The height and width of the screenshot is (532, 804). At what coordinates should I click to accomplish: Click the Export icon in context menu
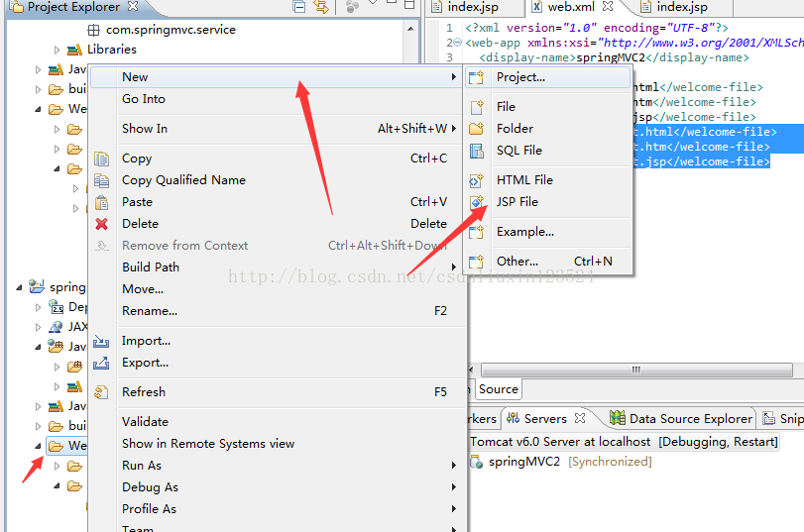point(101,363)
